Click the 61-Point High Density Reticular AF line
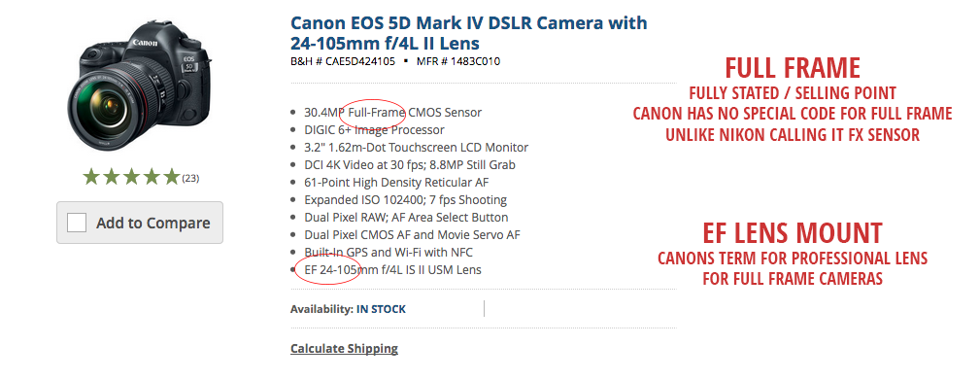 coord(396,183)
